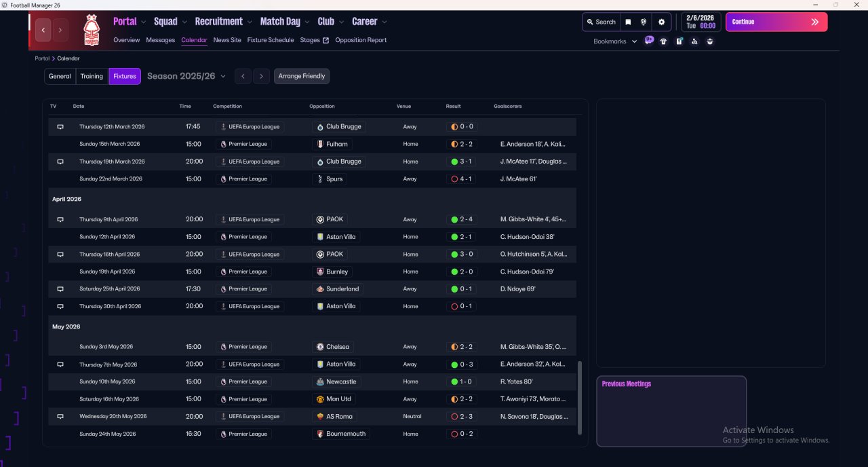Click the Man Utd club badge
The image size is (868, 467).
(320, 399)
